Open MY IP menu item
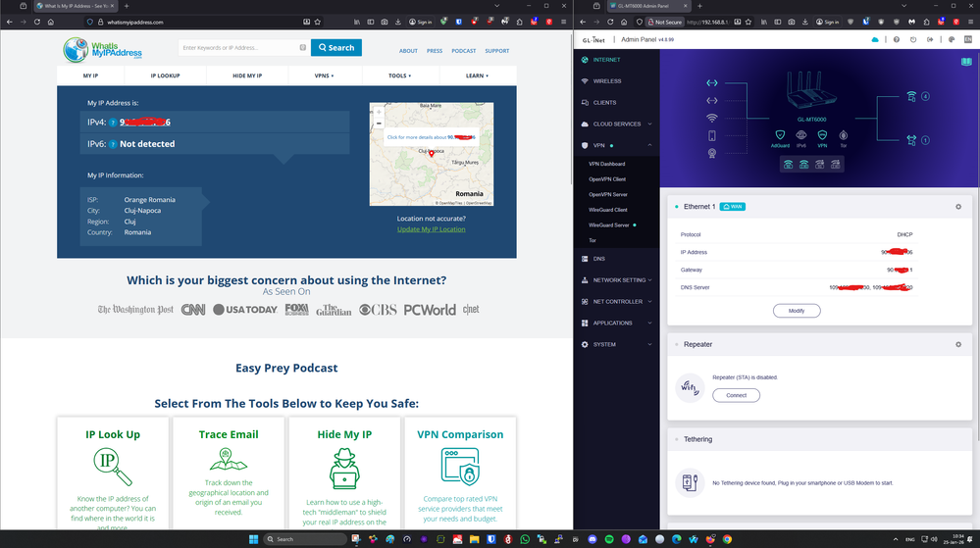The width and height of the screenshot is (980, 548). coord(90,75)
